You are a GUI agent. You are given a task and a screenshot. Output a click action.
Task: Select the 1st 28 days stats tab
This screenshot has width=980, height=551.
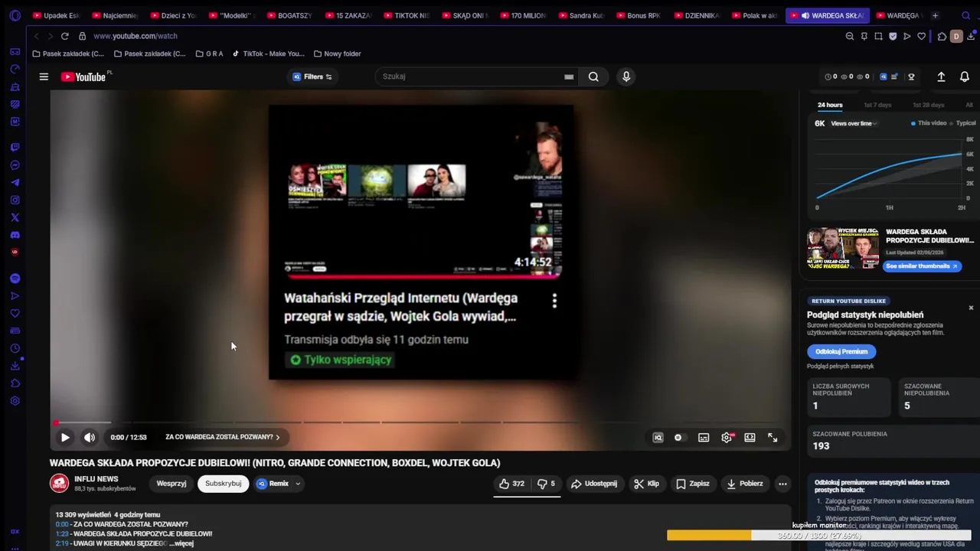pyautogui.click(x=928, y=105)
